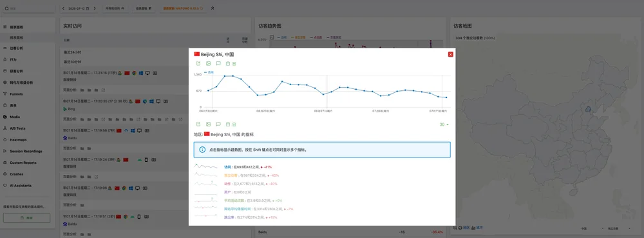This screenshot has height=238, width=644.
Task: Open A/B Tests in the sidebar
Action: pyautogui.click(x=28, y=128)
